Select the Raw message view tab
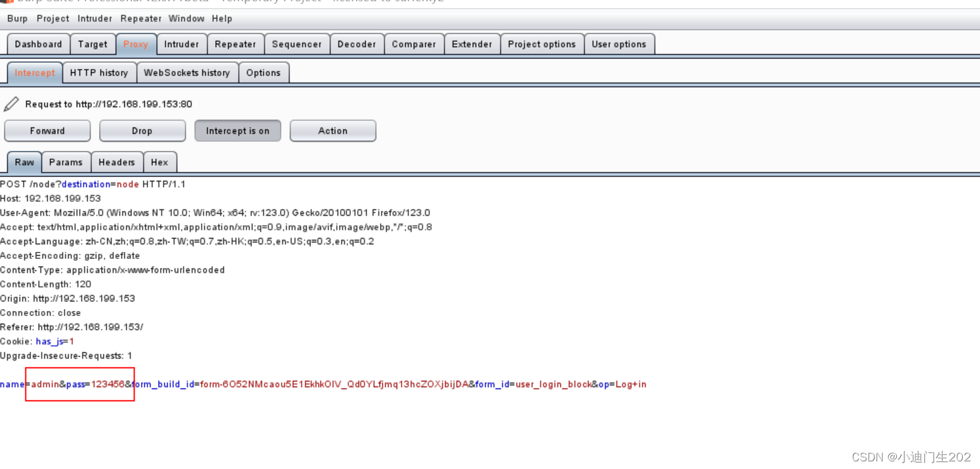 [x=25, y=162]
